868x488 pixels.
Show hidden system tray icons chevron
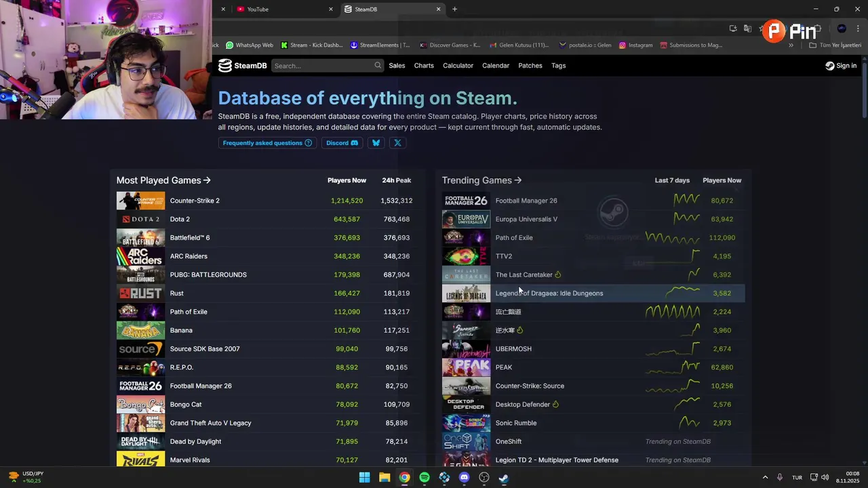click(x=766, y=477)
